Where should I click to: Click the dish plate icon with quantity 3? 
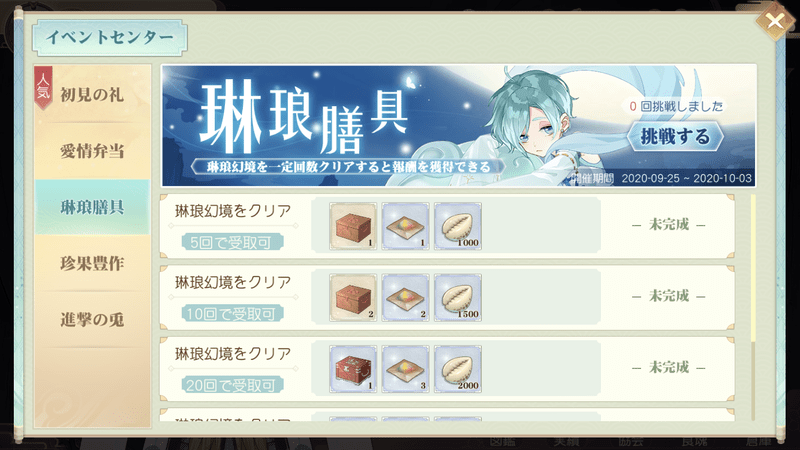(406, 369)
